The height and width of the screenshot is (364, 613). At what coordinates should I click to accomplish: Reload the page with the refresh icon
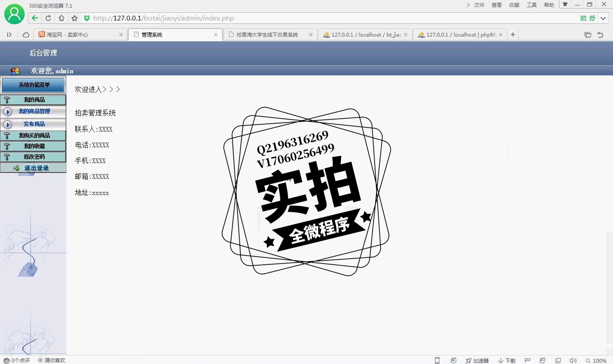coord(48,18)
